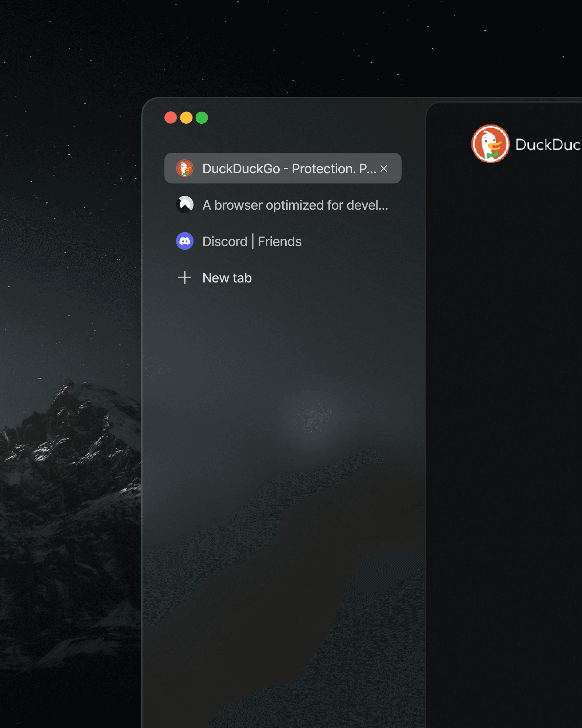Maximize the window using the green button

coord(202,118)
